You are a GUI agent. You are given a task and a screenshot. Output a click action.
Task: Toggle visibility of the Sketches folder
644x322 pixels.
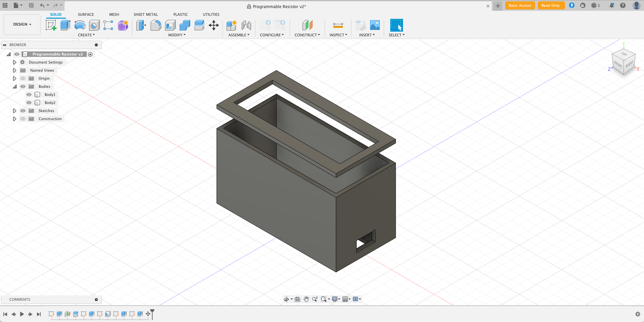[23, 111]
